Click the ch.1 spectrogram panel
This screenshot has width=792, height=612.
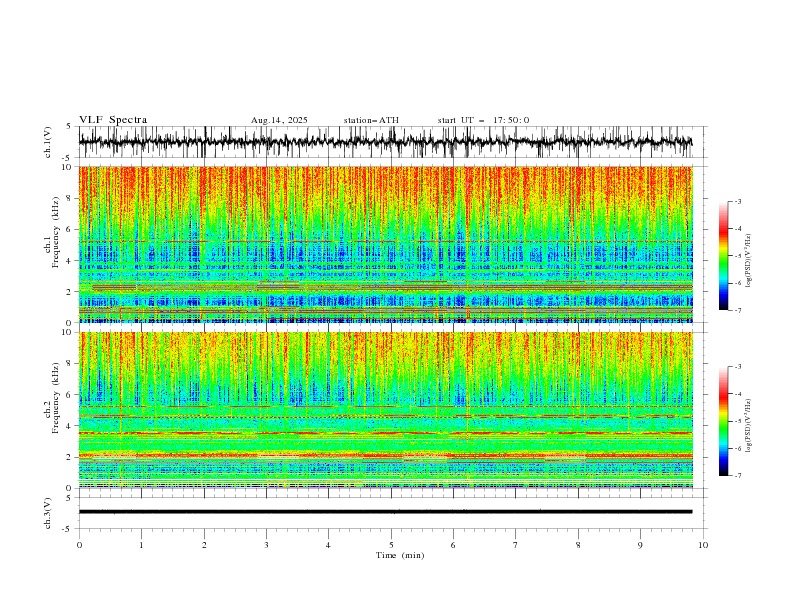point(385,244)
